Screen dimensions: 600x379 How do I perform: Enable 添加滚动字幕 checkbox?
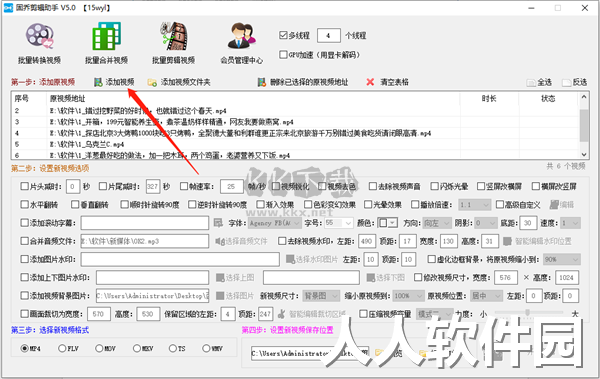(x=24, y=222)
